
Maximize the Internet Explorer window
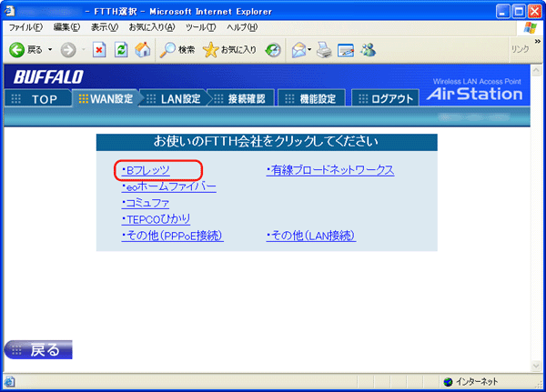click(519, 12)
